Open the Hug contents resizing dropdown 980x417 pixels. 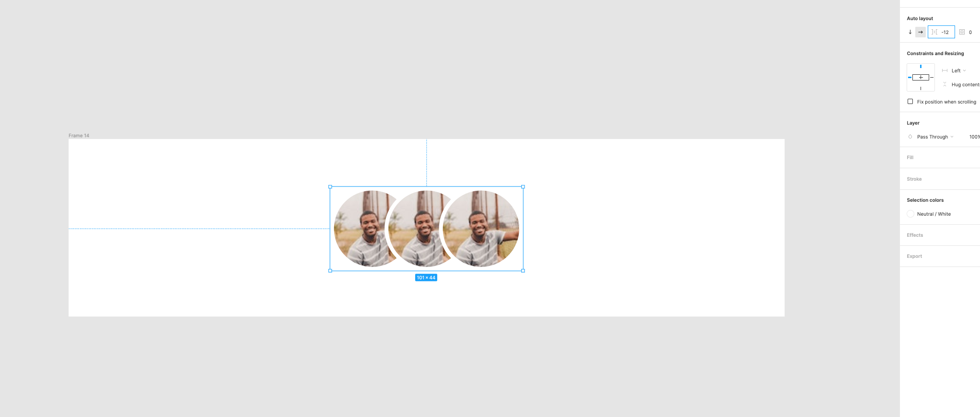(x=965, y=84)
